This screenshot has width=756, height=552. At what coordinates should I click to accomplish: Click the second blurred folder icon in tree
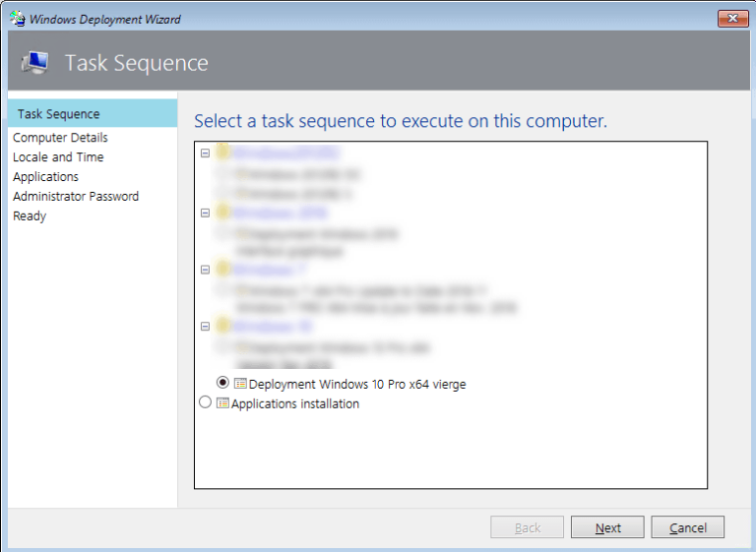(222, 213)
